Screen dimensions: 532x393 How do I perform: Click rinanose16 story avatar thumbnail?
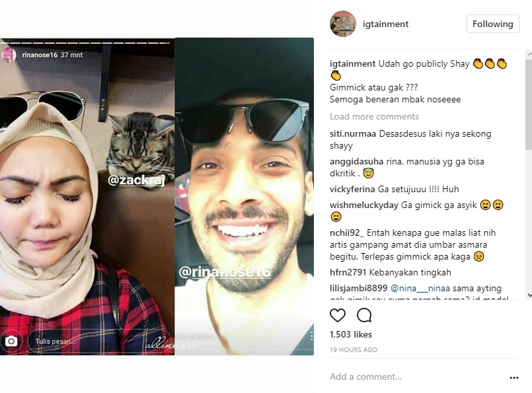pos(9,55)
